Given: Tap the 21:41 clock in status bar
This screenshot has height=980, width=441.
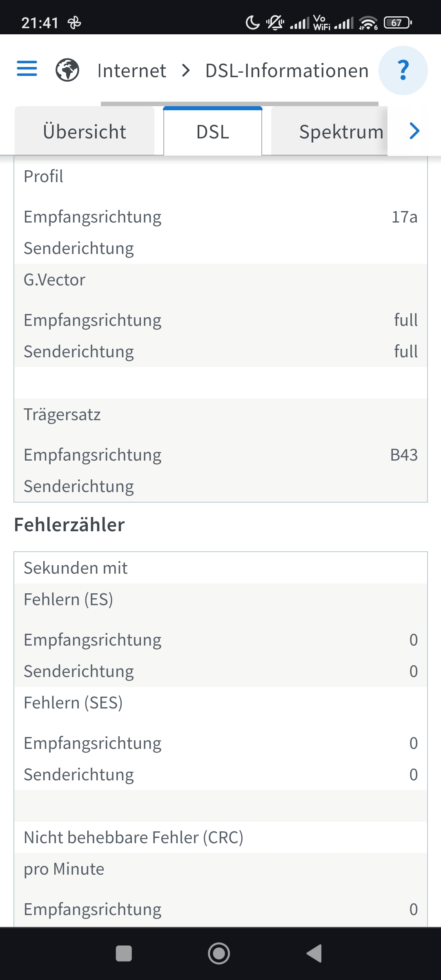Looking at the screenshot, I should coord(40,23).
